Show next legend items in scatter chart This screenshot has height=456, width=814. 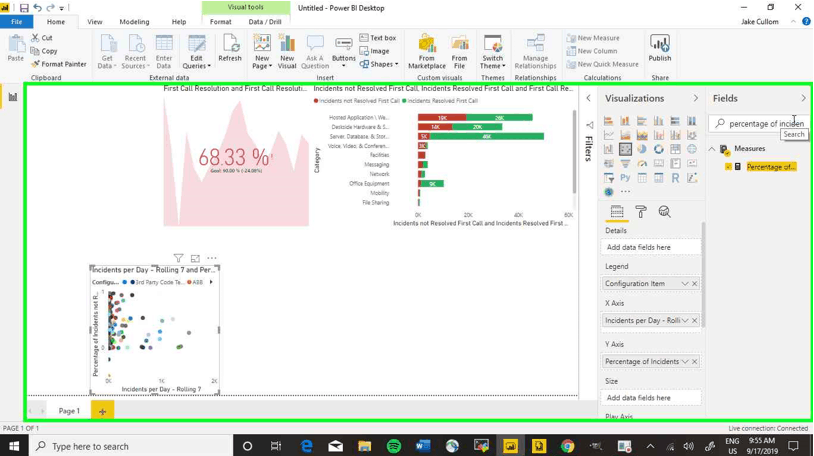point(211,282)
